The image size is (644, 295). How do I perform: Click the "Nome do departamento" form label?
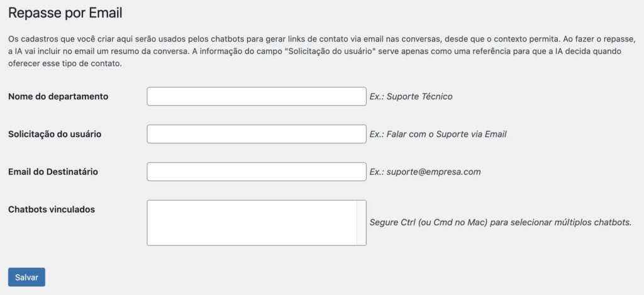click(58, 96)
